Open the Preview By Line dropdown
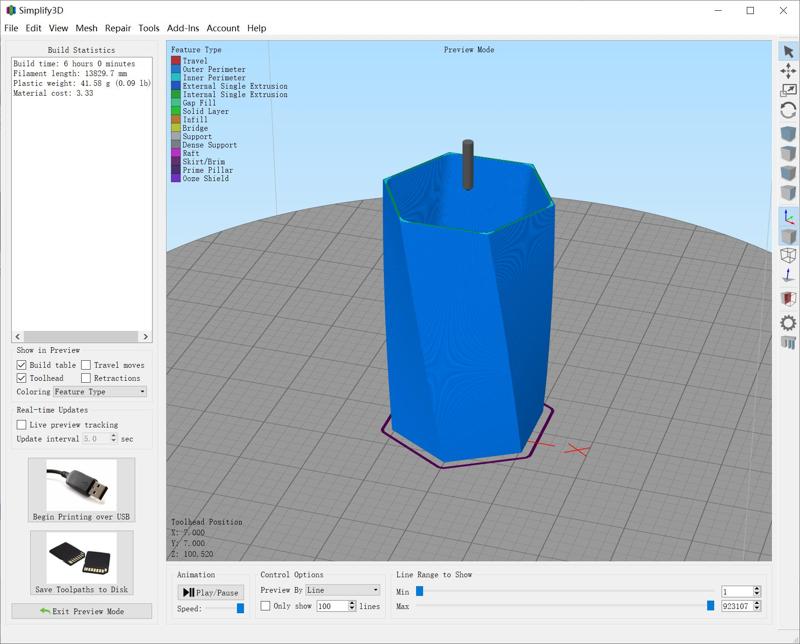This screenshot has width=800, height=644. 342,590
